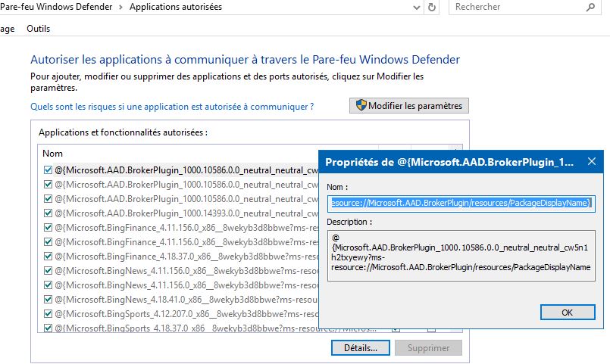Select the BrokerPlugin_1000.14393.0.0 row text
This screenshot has width=610, height=364.
coord(186,213)
